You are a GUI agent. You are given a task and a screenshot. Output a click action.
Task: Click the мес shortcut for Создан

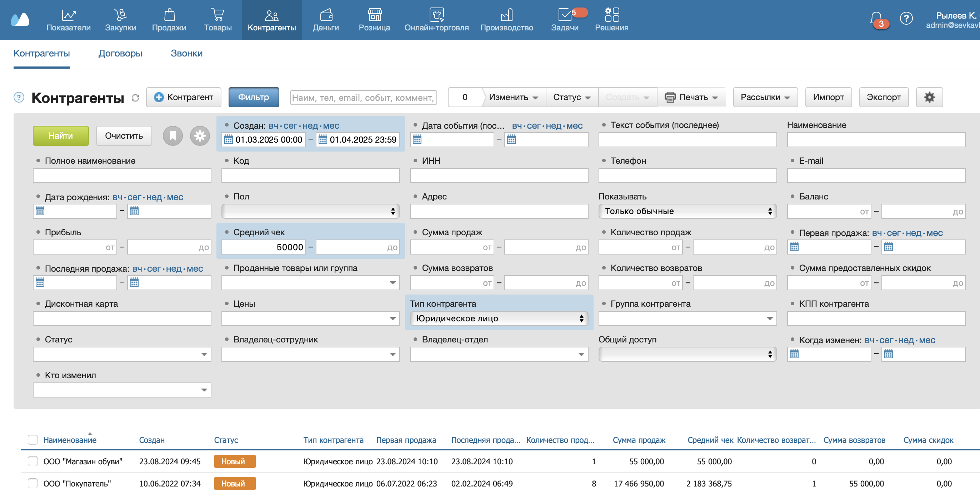pyautogui.click(x=331, y=126)
